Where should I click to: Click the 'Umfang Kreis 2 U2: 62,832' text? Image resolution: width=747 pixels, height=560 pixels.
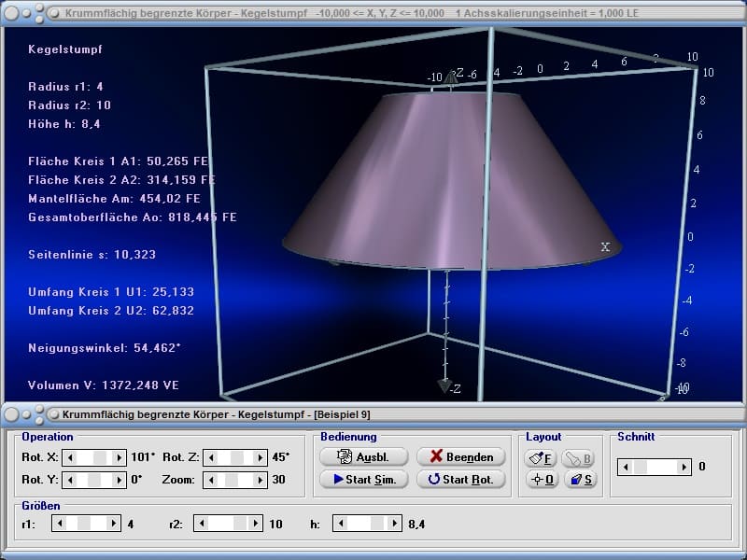pos(111,311)
